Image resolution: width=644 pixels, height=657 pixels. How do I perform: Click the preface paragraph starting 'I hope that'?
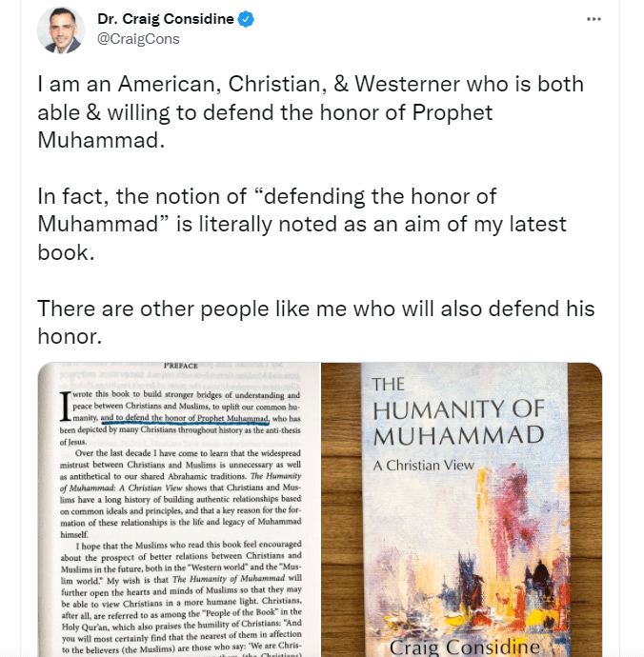pyautogui.click(x=181, y=599)
